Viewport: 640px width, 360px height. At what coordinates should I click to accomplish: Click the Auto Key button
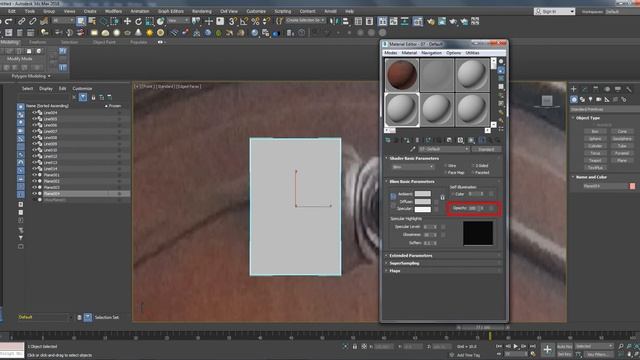pyautogui.click(x=564, y=347)
